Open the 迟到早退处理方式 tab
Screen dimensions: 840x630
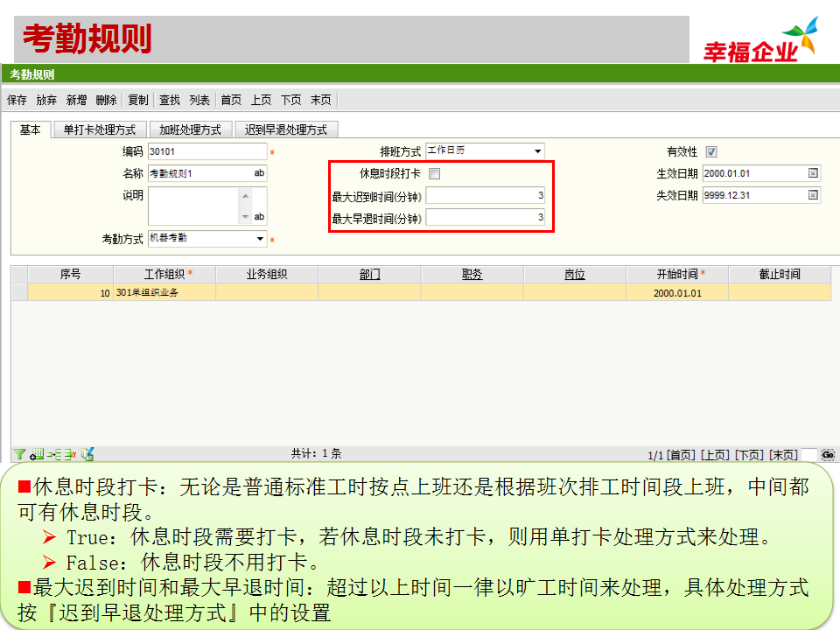(285, 129)
